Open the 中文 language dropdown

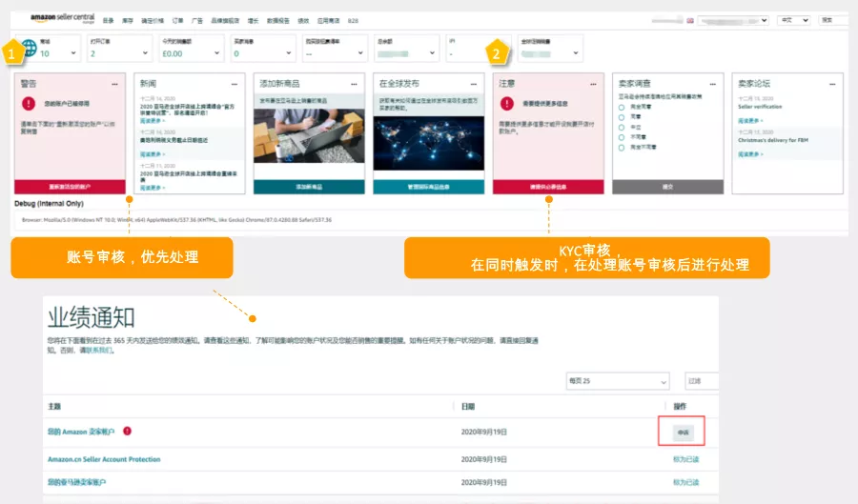tap(794, 20)
